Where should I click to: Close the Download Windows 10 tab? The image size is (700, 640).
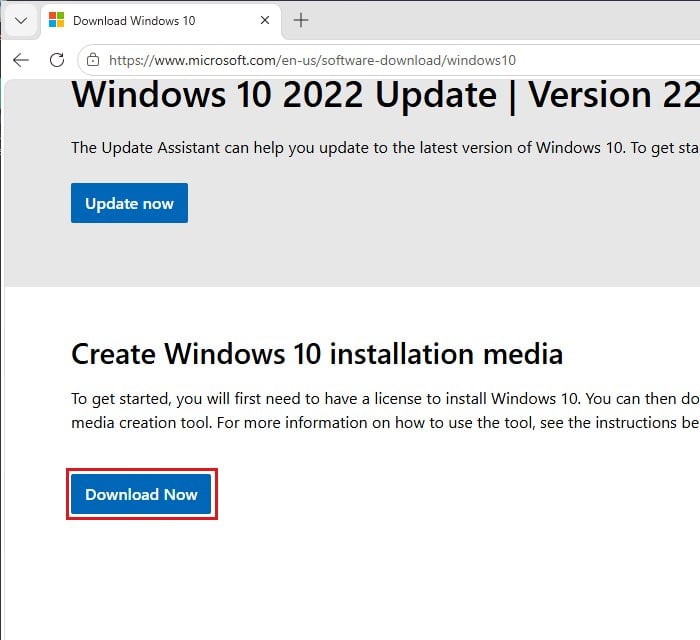(x=265, y=20)
